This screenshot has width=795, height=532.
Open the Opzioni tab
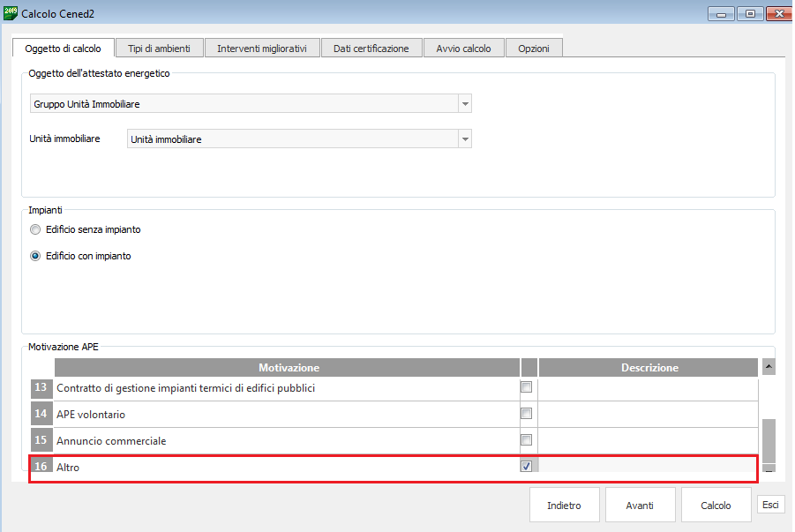[x=534, y=49]
